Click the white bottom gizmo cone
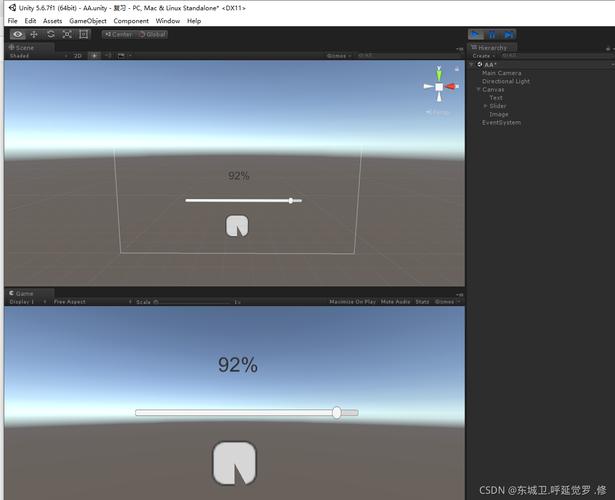The width and height of the screenshot is (615, 500). coord(439,97)
